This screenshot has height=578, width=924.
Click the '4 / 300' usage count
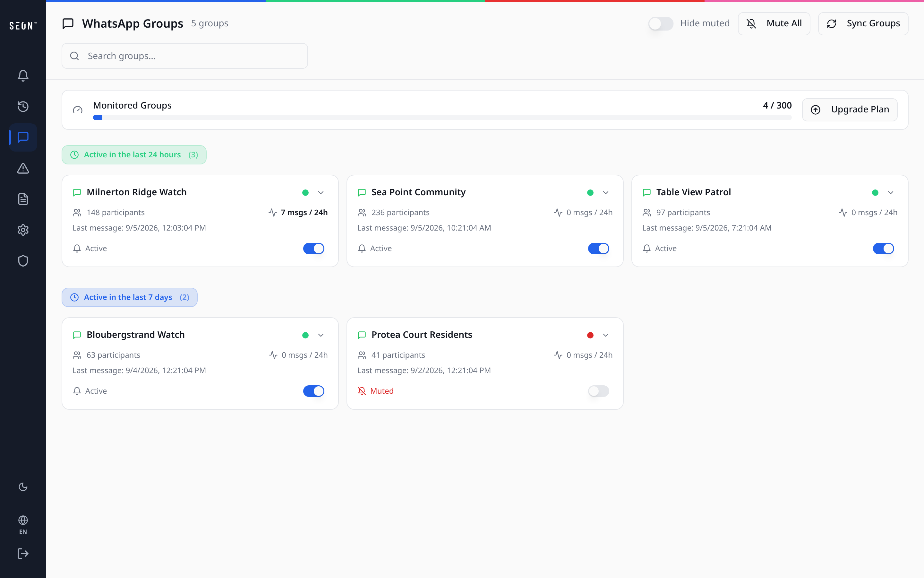point(777,106)
